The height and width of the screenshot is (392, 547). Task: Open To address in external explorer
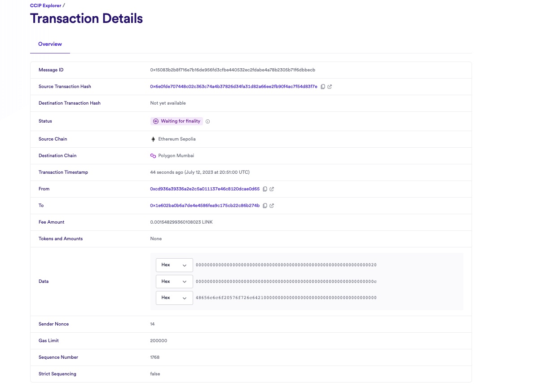272,206
